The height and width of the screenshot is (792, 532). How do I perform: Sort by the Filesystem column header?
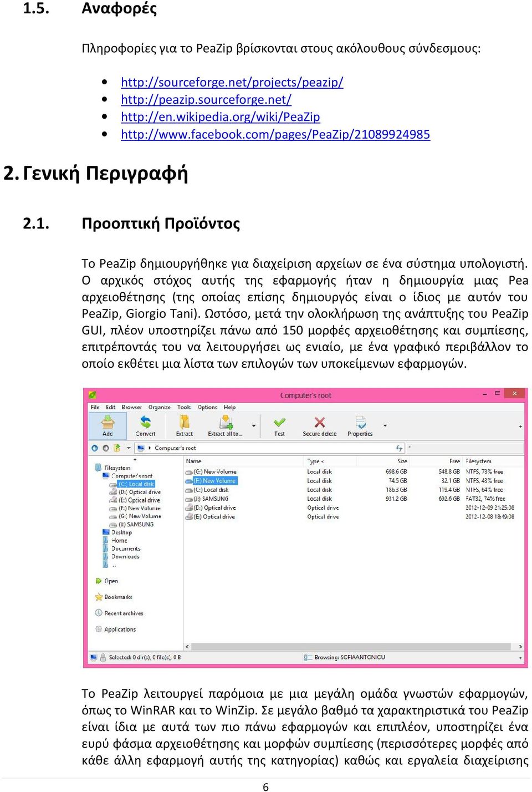coord(478,461)
